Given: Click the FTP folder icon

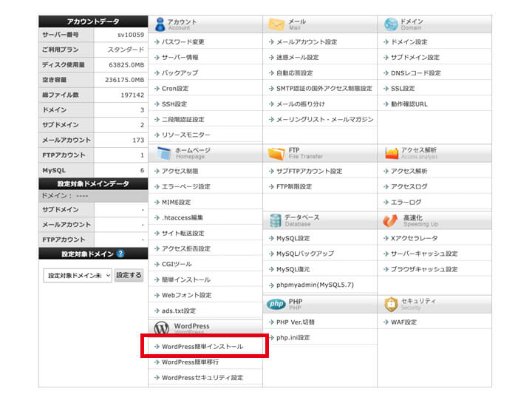Looking at the screenshot, I should pyautogui.click(x=276, y=153).
